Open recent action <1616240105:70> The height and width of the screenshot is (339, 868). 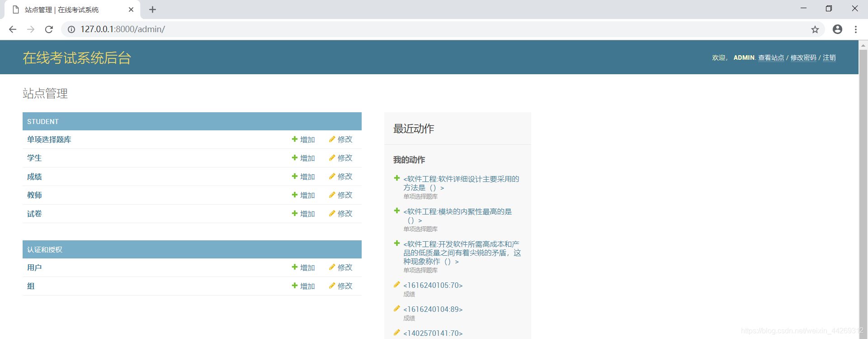433,285
